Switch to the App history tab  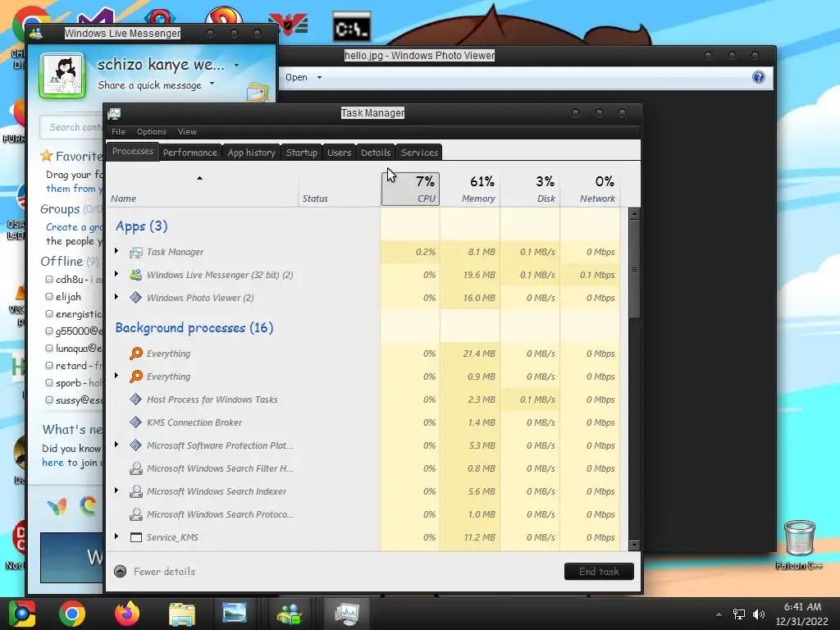251,153
